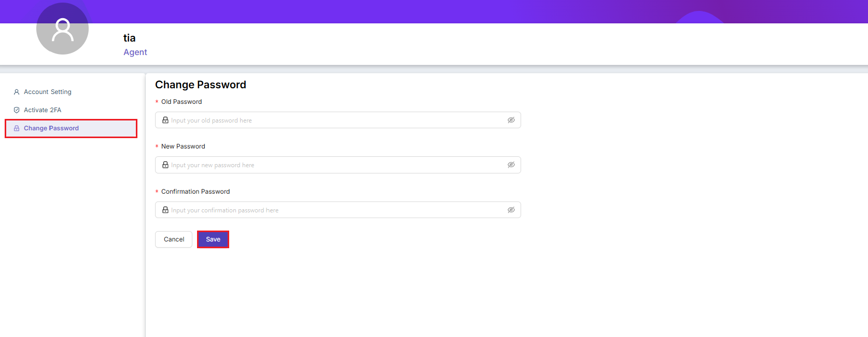The image size is (868, 337).
Task: Select Change Password in the sidebar
Action: click(x=51, y=128)
